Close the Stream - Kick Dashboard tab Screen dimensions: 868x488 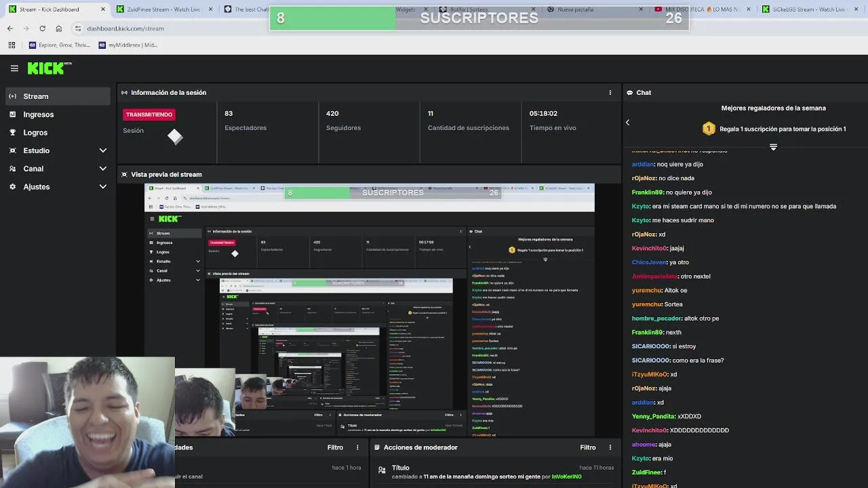tap(103, 9)
